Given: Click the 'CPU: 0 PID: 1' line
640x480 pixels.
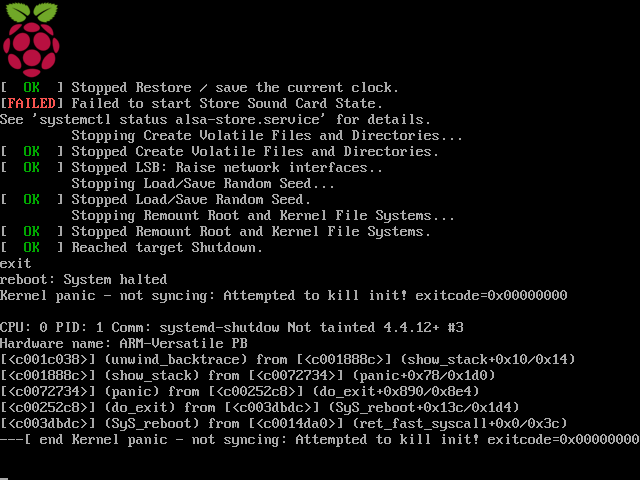Looking at the screenshot, I should (x=232, y=327).
